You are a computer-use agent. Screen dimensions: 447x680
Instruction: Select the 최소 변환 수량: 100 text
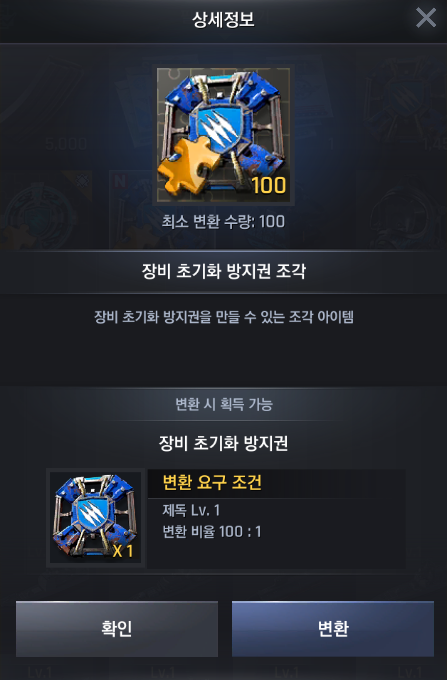click(x=223, y=222)
